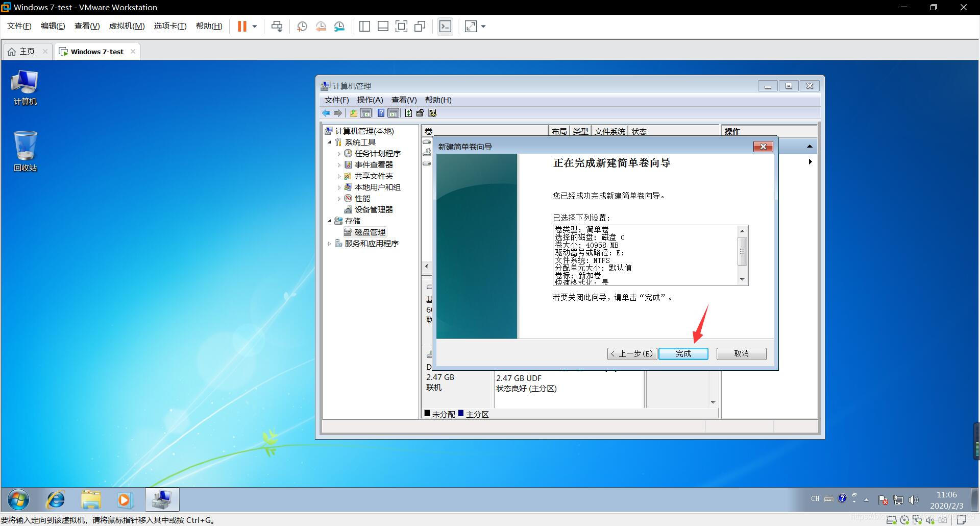Viewport: 980px width, 526px height.
Task: Toggle the VMware thumbnail bar view
Action: tap(383, 26)
